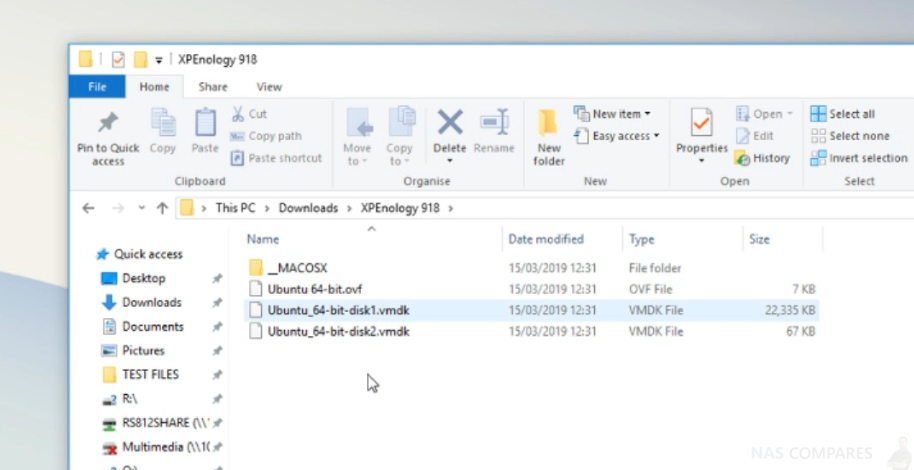Image resolution: width=914 pixels, height=470 pixels.
Task: Click the Cut scissors icon
Action: click(237, 114)
